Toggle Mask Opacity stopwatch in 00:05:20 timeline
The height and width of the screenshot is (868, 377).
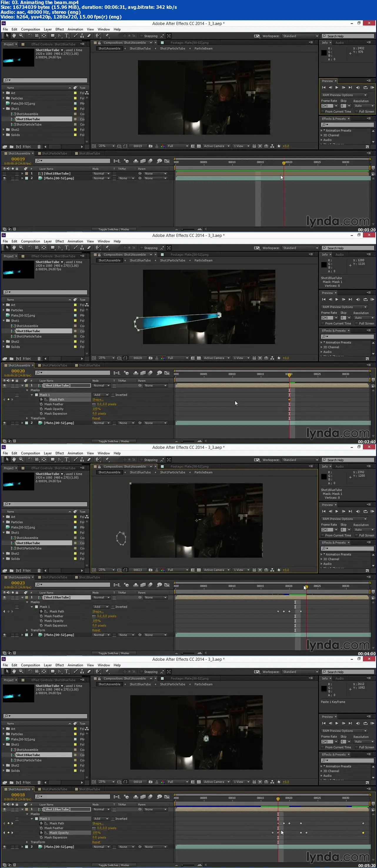[41, 833]
